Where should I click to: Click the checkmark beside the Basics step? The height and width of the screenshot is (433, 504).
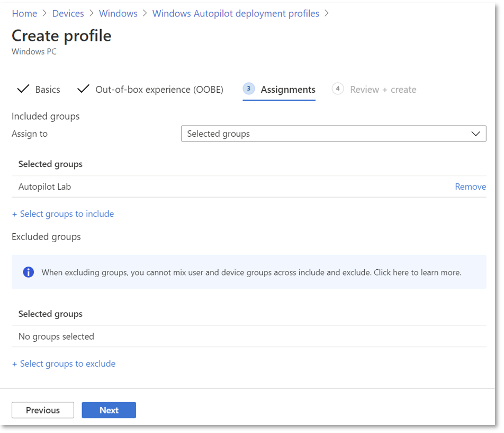coord(23,89)
